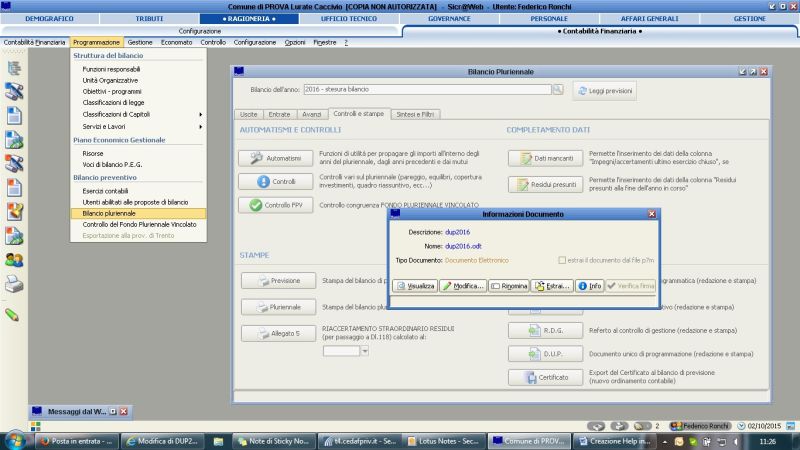Switch to the Entrate tab
The height and width of the screenshot is (450, 800).
[x=280, y=114]
